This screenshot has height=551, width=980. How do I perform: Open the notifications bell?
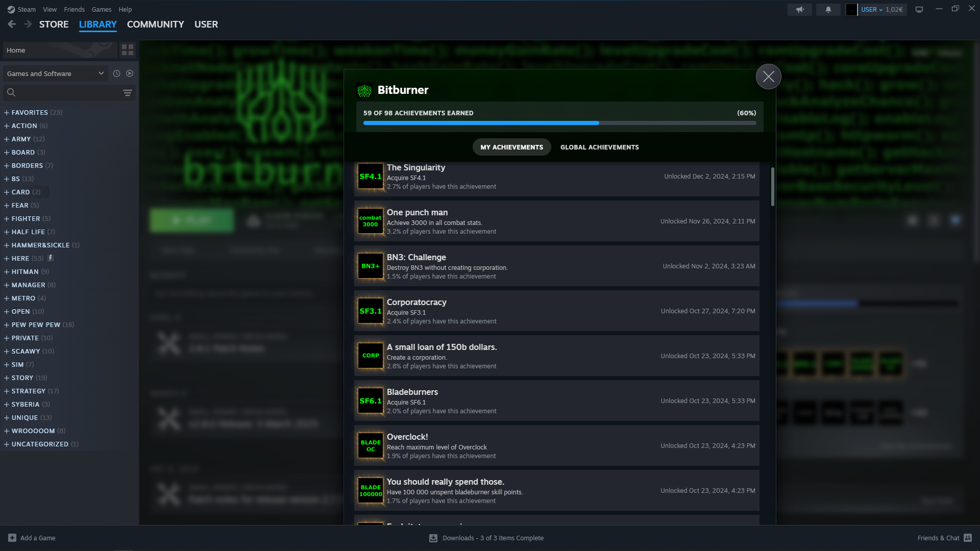pyautogui.click(x=828, y=10)
